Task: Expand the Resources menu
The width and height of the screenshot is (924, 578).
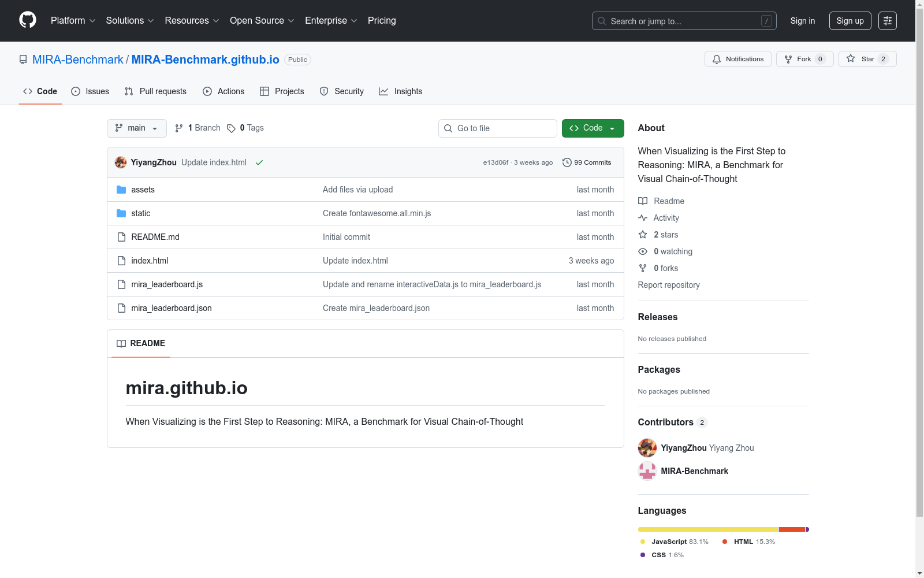Action: coord(192,20)
